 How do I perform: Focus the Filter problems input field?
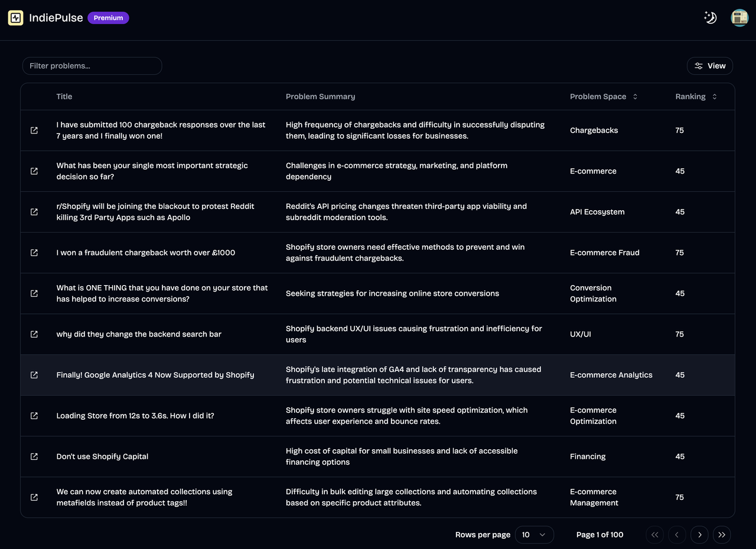[x=92, y=66]
